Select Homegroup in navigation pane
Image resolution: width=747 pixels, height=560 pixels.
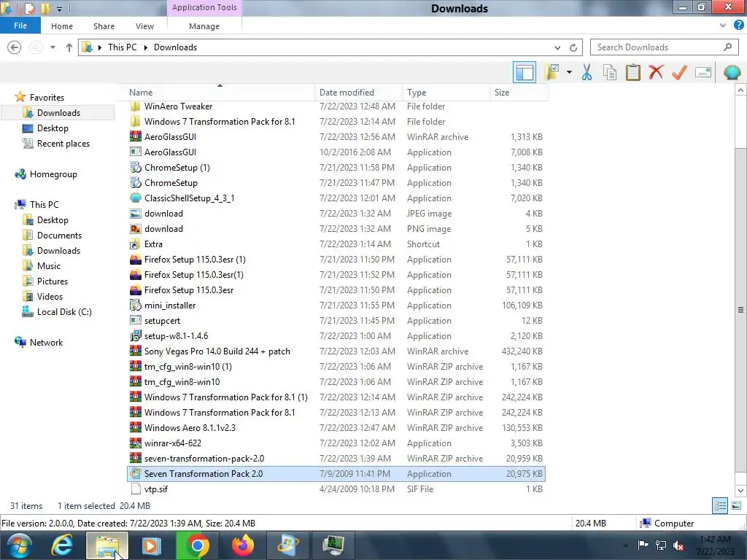53,174
